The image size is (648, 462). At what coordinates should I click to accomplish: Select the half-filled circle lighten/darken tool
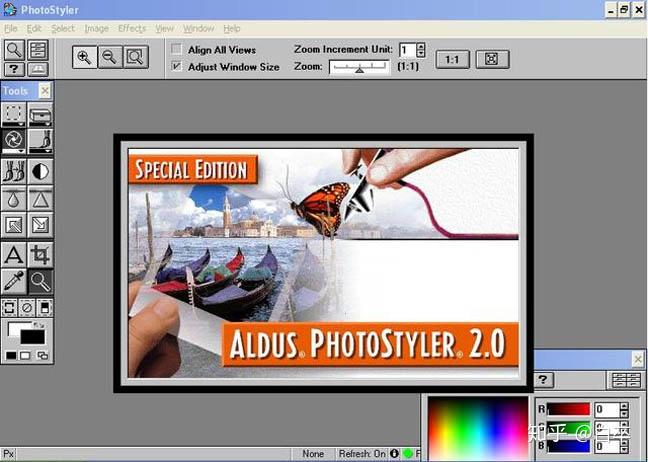[40, 171]
